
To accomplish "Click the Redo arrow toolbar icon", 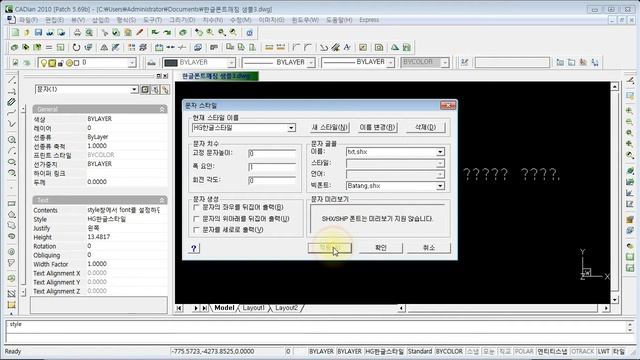I will [167, 32].
